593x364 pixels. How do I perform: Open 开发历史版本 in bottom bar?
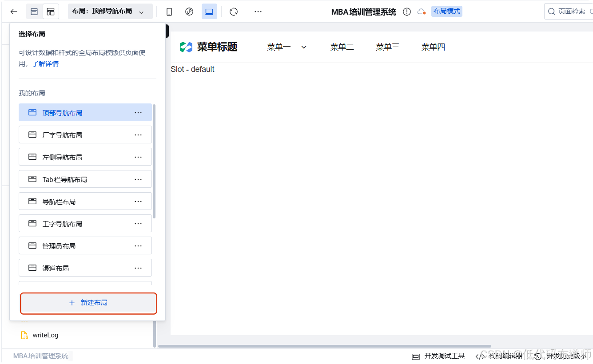point(561,356)
